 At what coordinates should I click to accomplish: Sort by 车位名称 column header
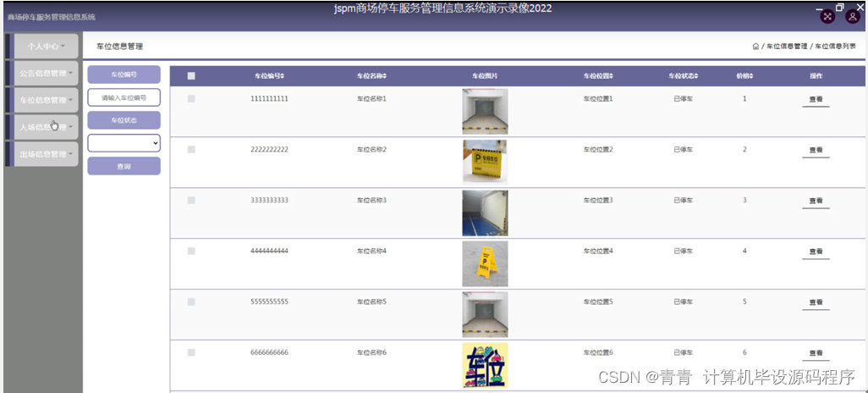click(371, 76)
